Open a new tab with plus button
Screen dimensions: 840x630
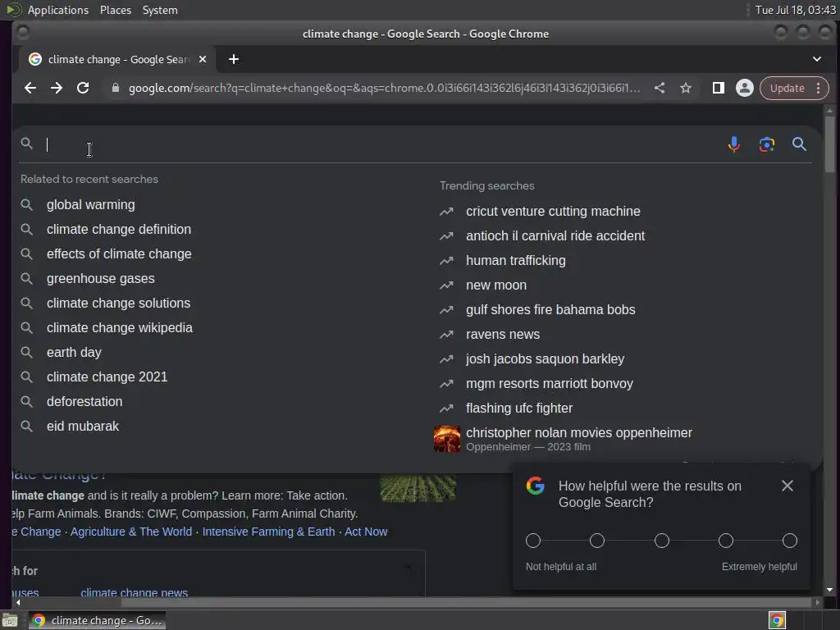click(234, 59)
